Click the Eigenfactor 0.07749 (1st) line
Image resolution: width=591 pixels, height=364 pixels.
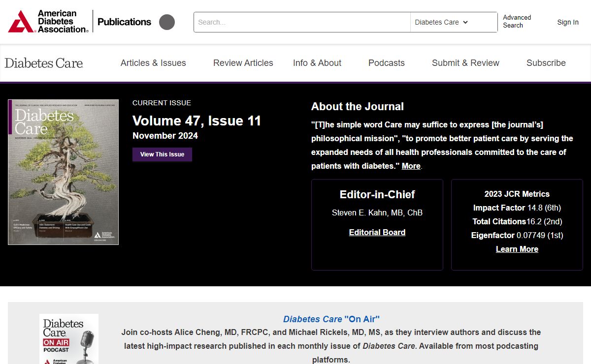point(517,235)
